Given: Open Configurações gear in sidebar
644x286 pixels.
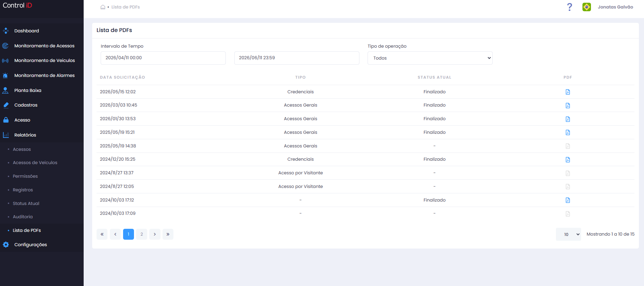Looking at the screenshot, I should pos(31,244).
